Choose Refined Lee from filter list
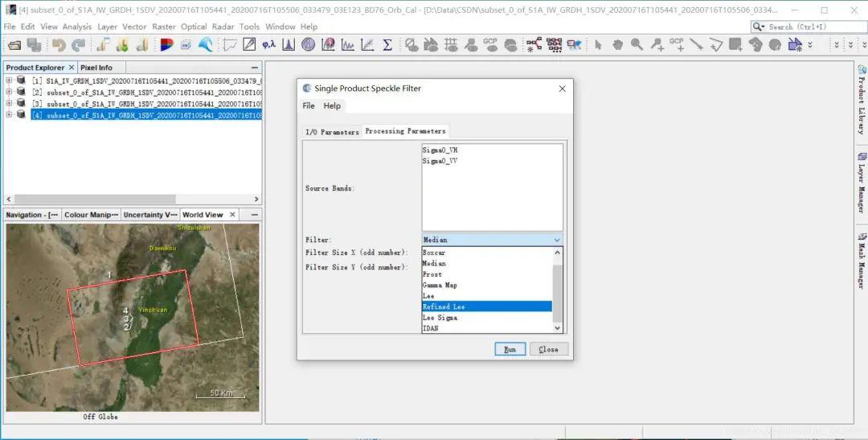 click(x=444, y=306)
